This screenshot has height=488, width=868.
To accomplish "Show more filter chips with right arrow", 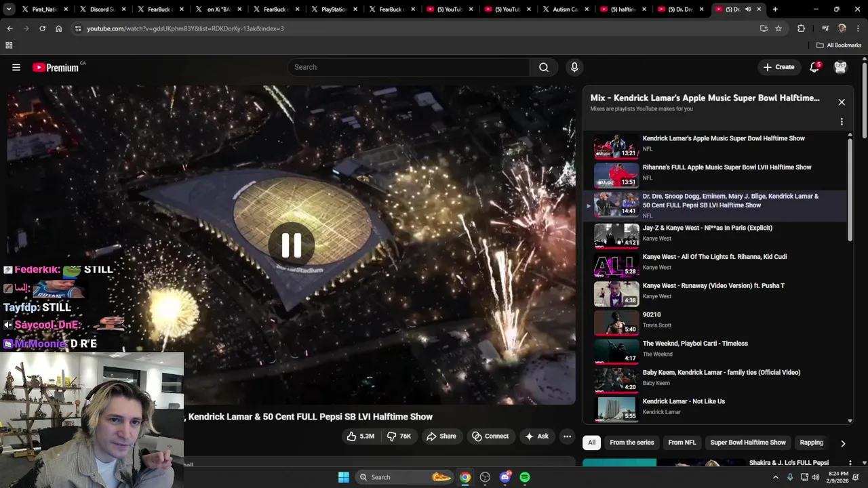I will point(843,443).
